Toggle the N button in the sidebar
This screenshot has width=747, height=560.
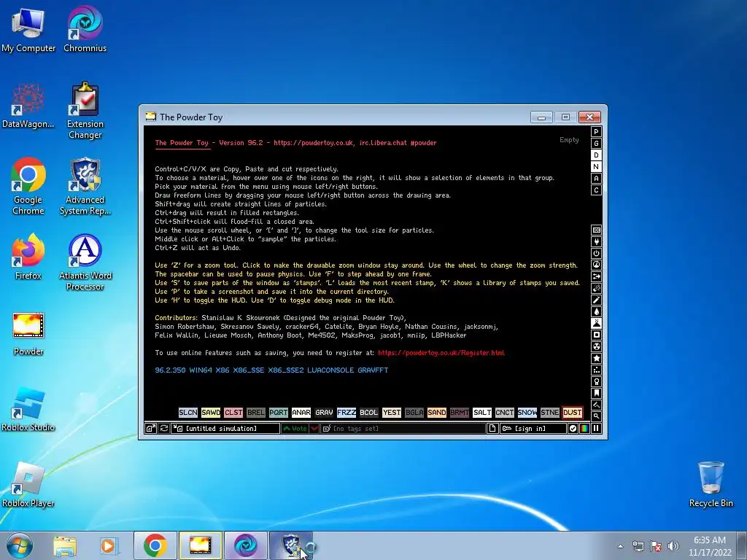596,167
